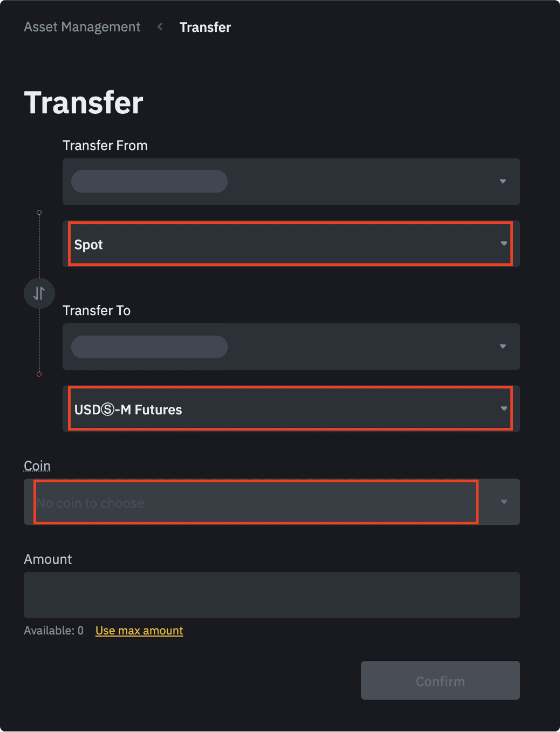The height and width of the screenshot is (732, 560).
Task: Click inside the Amount input field
Action: (x=271, y=595)
